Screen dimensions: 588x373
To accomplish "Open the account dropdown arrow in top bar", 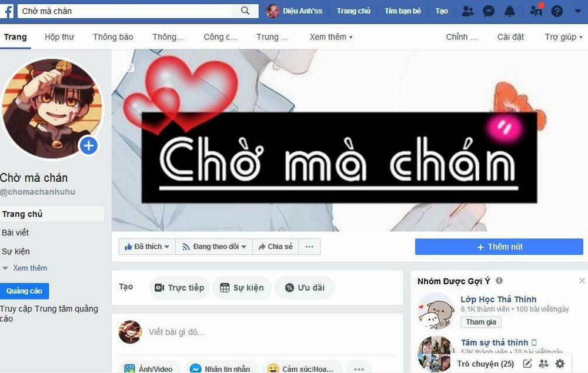I will (578, 11).
